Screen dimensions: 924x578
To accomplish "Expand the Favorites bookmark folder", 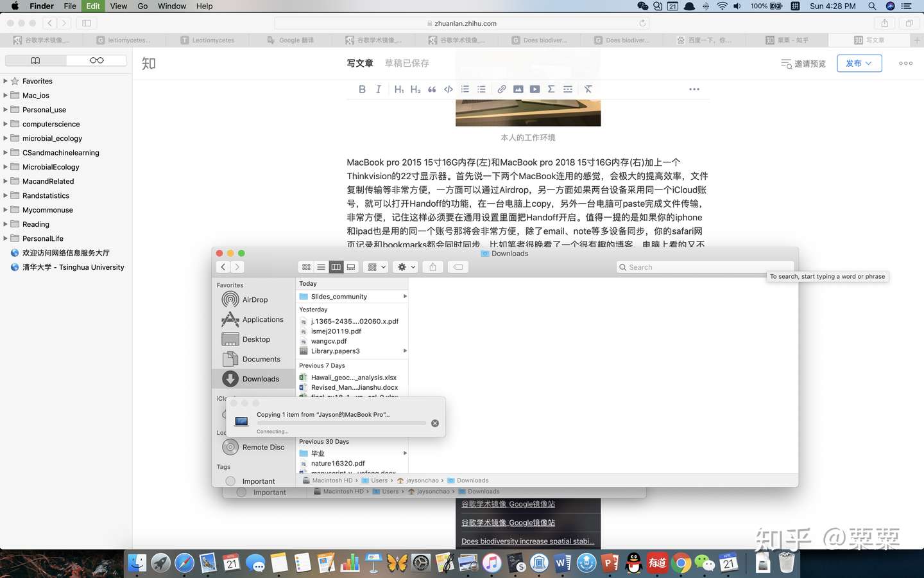I will point(6,81).
